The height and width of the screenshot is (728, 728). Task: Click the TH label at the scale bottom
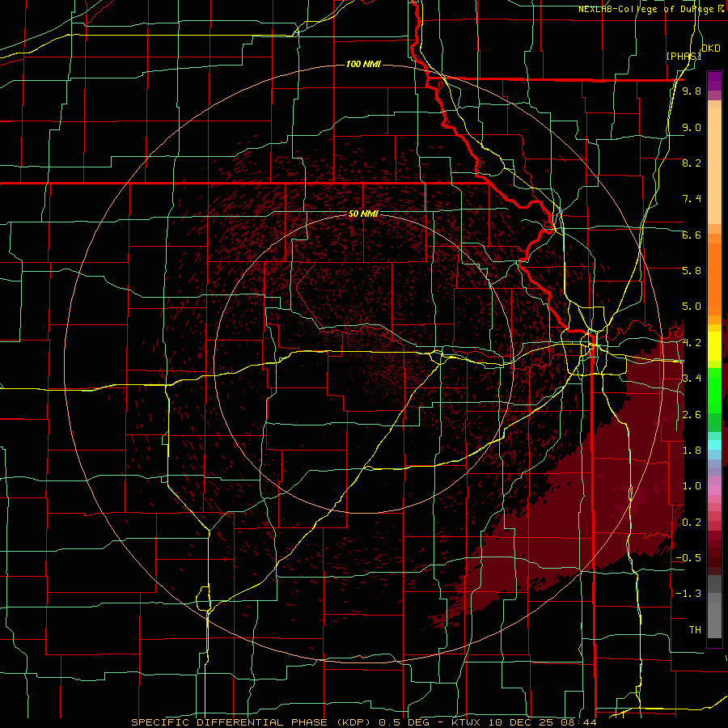(695, 630)
